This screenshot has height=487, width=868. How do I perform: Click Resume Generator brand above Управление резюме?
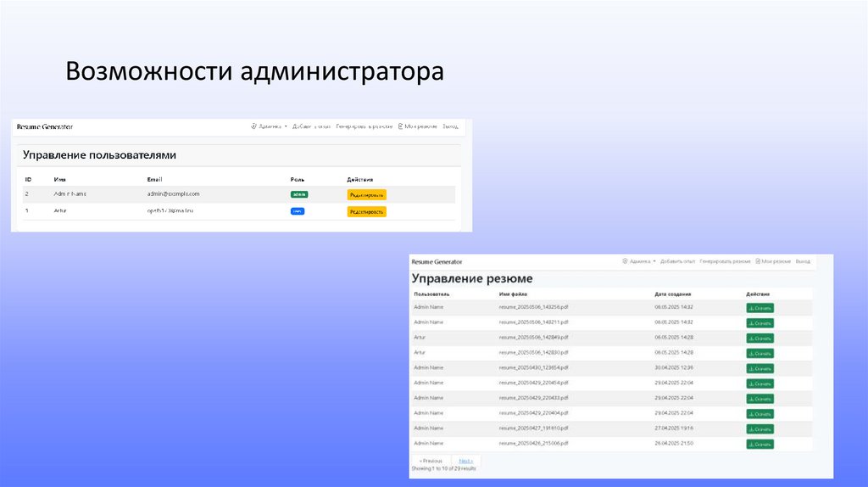[x=437, y=261]
